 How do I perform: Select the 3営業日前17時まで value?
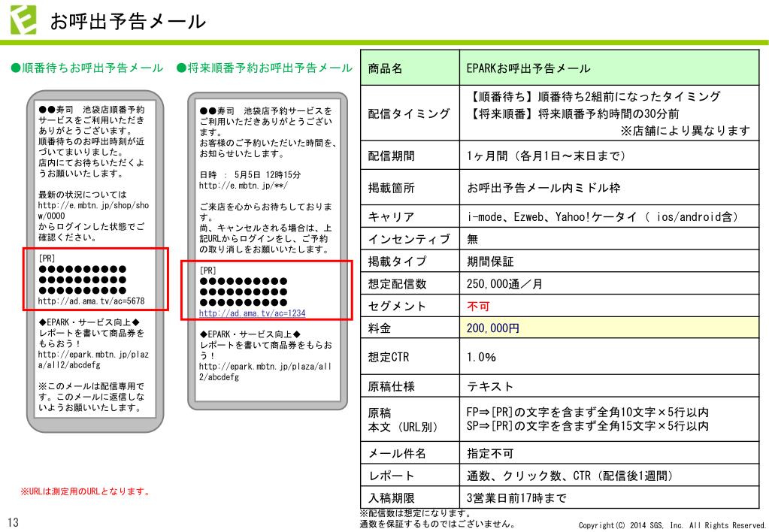pyautogui.click(x=516, y=498)
